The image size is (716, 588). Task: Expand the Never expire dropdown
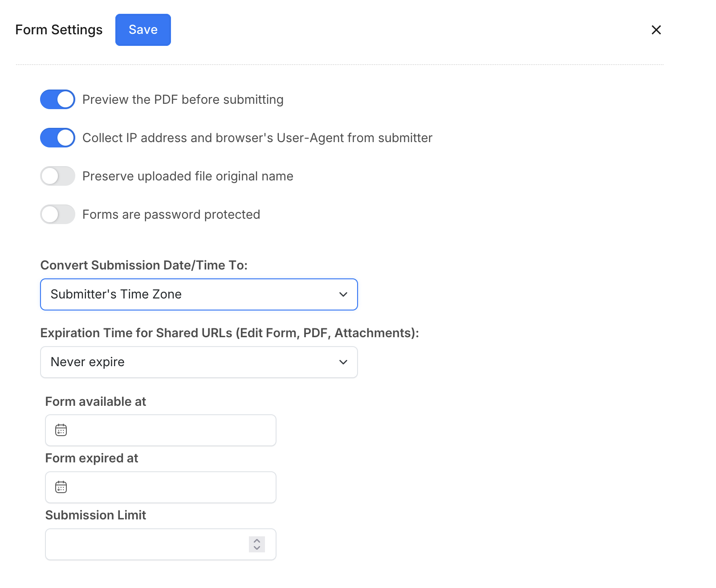point(199,362)
